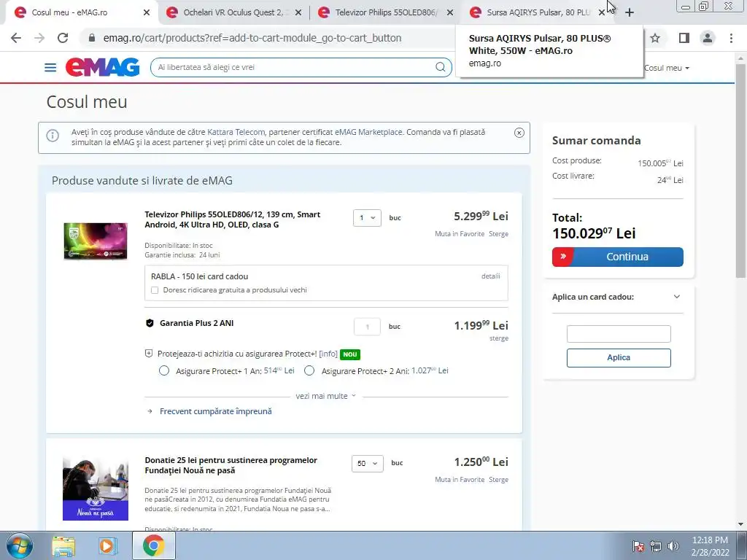Go back with the browser back arrow
This screenshot has width=747, height=560.
tap(16, 38)
